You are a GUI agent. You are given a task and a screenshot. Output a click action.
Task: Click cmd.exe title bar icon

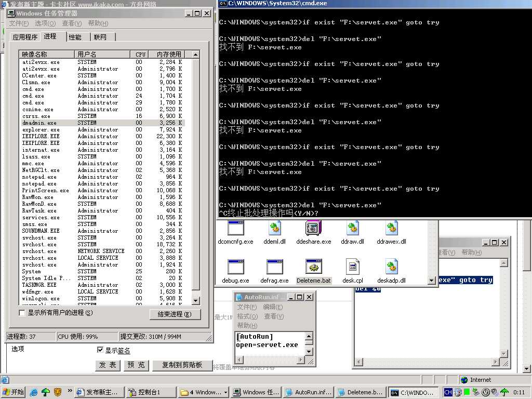pos(223,4)
